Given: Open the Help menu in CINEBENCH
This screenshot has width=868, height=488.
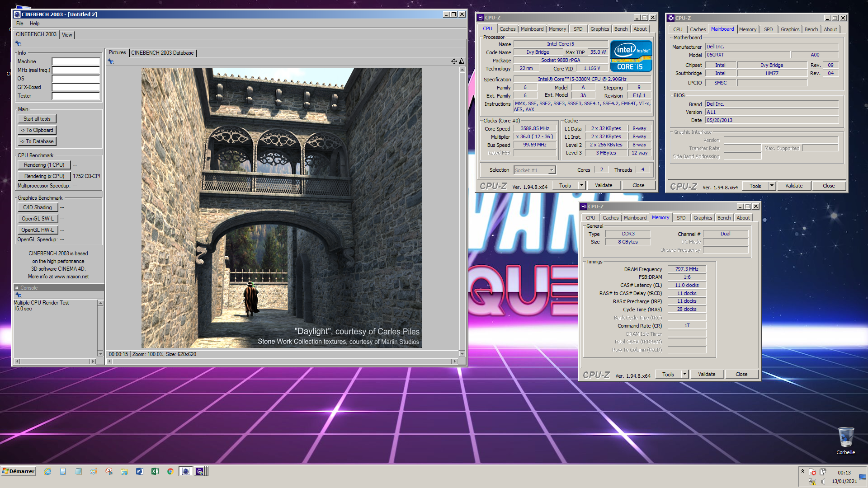Looking at the screenshot, I should pyautogui.click(x=34, y=23).
